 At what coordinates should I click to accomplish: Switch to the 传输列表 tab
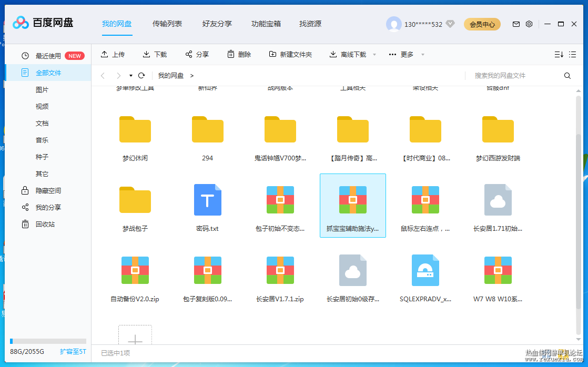coord(167,24)
